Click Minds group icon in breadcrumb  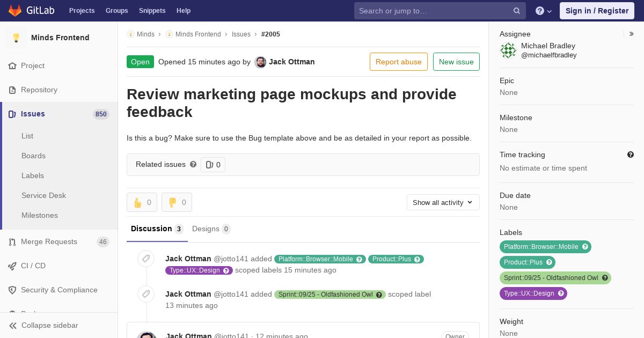click(130, 34)
